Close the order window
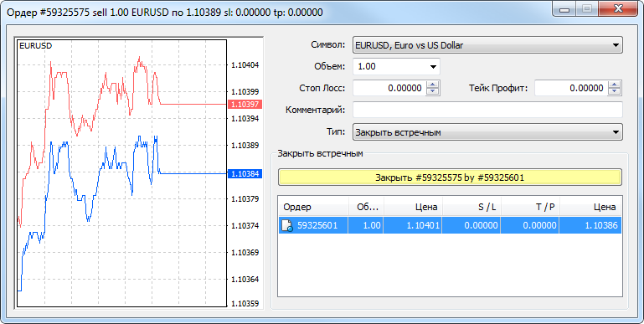 pos(617,9)
